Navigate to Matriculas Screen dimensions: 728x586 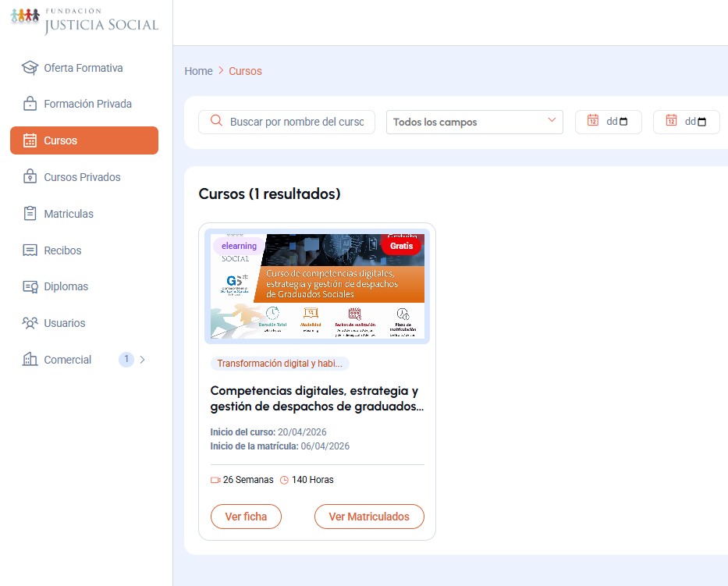pos(84,214)
